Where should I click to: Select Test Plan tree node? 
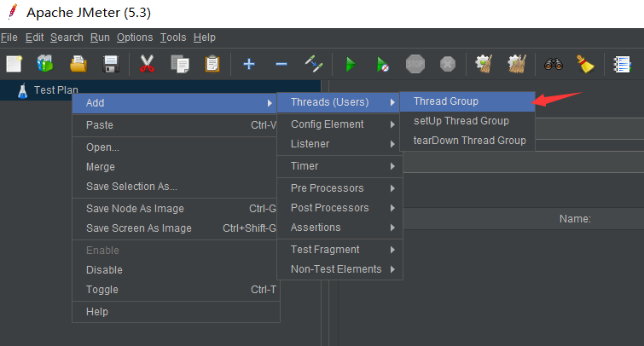pyautogui.click(x=55, y=90)
